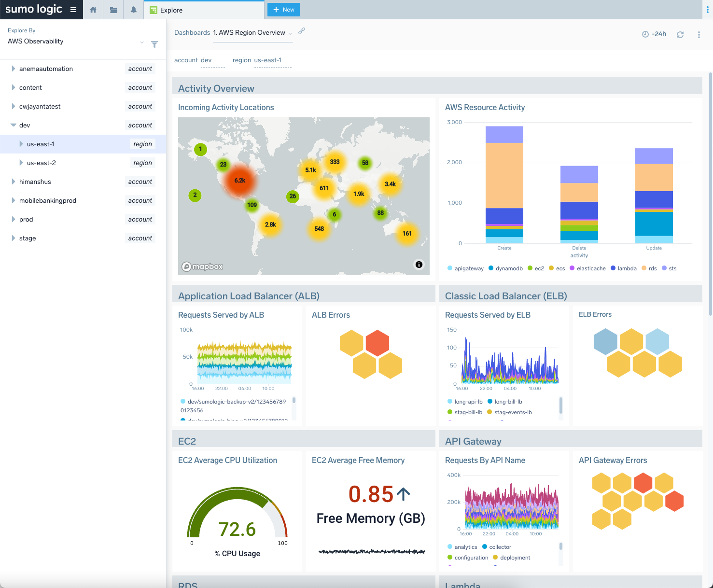Click the ELB legend scrollbar
Screen dimensions: 713x588
[x=560, y=406]
